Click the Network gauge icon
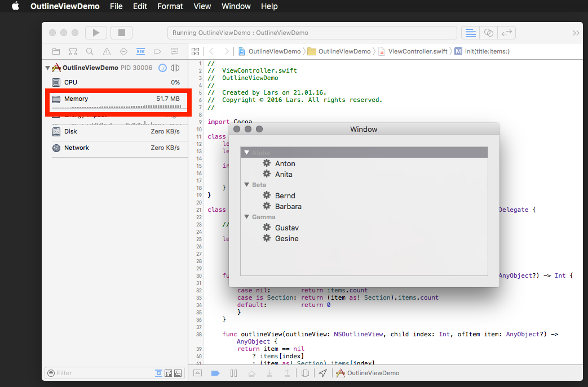 coord(56,148)
